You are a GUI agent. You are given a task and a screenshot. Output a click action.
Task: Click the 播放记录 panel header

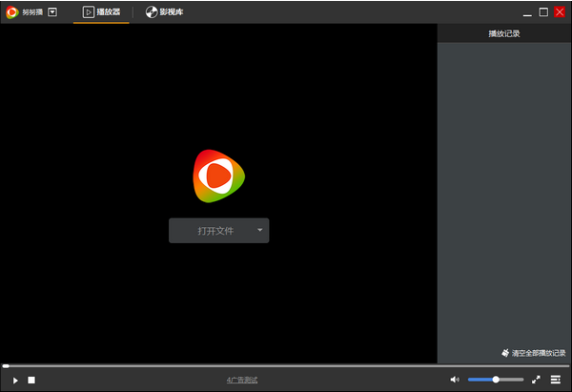(x=504, y=33)
